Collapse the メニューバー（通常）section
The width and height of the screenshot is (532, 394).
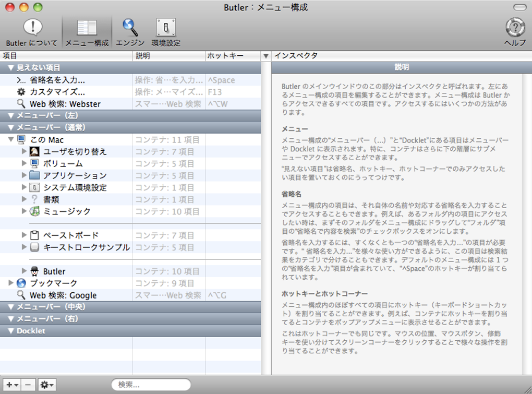pos(11,127)
